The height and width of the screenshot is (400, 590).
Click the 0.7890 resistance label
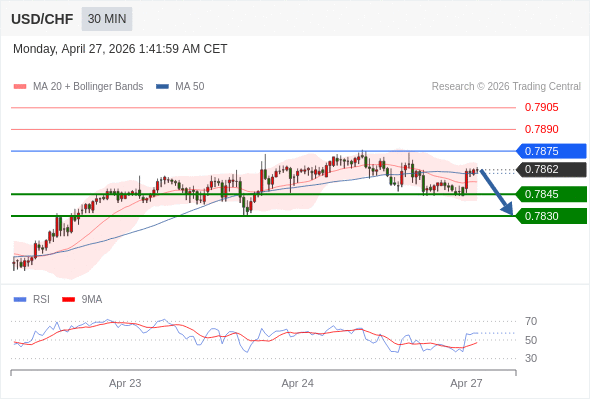point(541,129)
